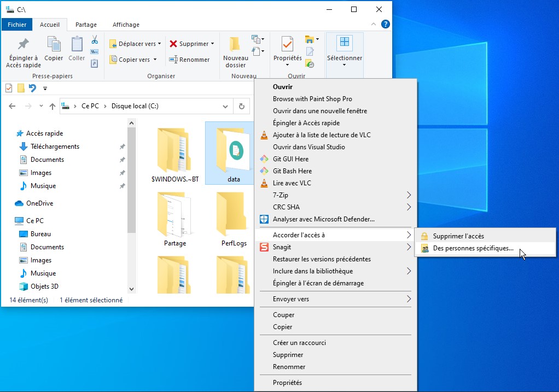Viewport: 559px width, 392px height.
Task: Expand the Sélectionner dropdown in ribbon
Action: click(x=344, y=65)
